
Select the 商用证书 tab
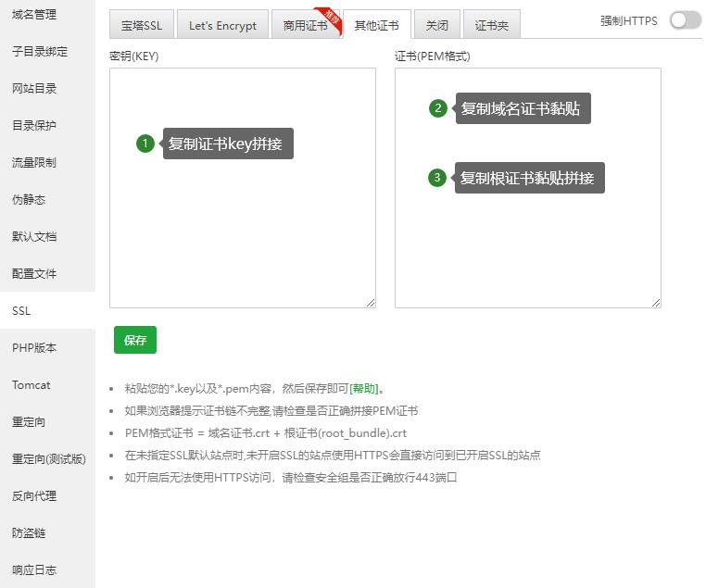(x=305, y=26)
